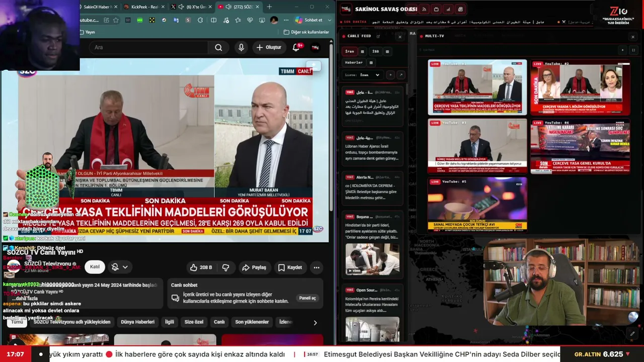Viewport: 644px width, 362px height.
Task: Click the bar chart icon in Sakinol header
Action: [448, 9]
